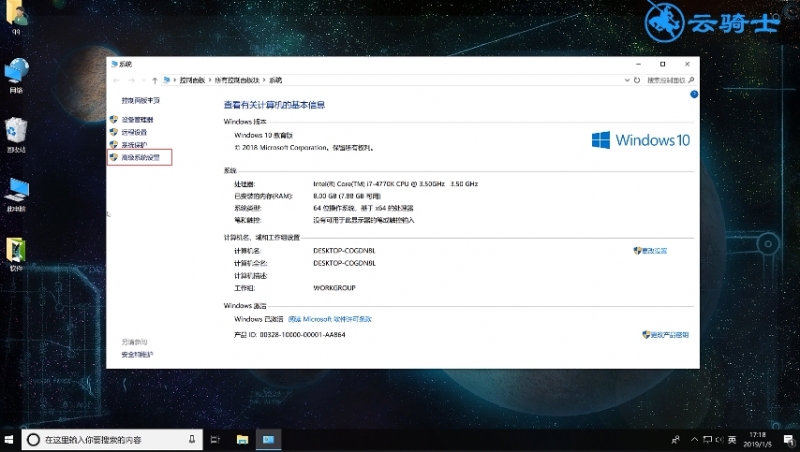Click the volume speaker icon in the tray
The height and width of the screenshot is (452, 800).
[719, 439]
